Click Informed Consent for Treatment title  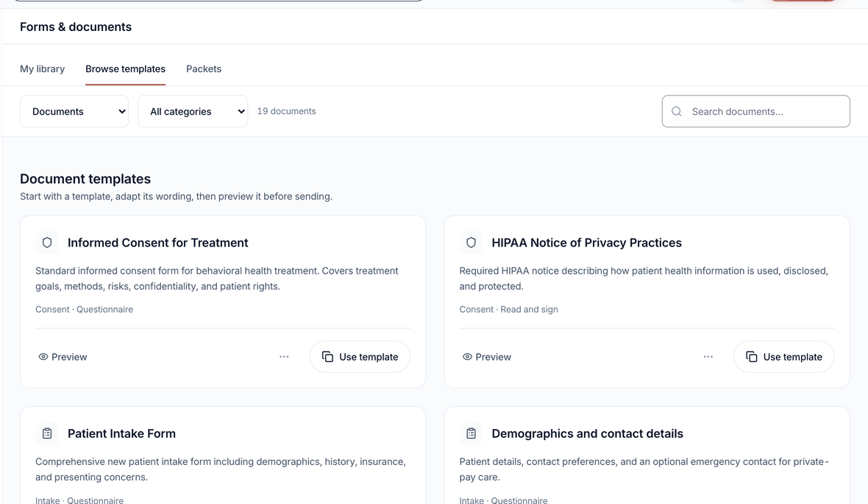pyautogui.click(x=157, y=243)
